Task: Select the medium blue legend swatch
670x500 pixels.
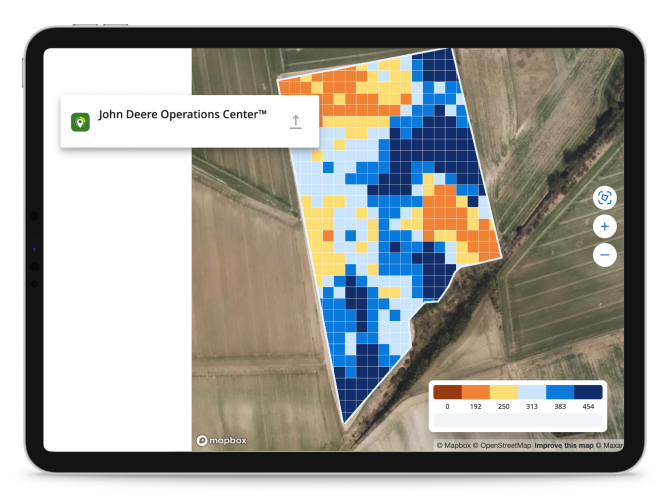Action: pos(560,392)
